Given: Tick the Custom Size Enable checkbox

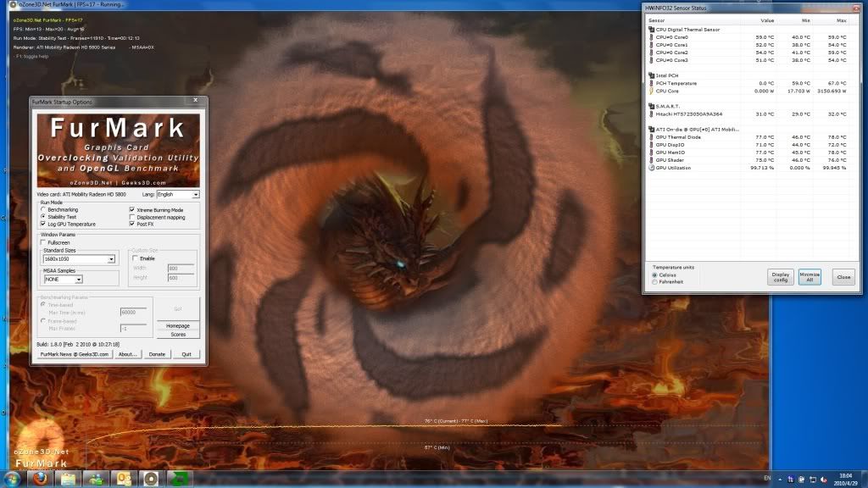Looking at the screenshot, I should pos(135,258).
